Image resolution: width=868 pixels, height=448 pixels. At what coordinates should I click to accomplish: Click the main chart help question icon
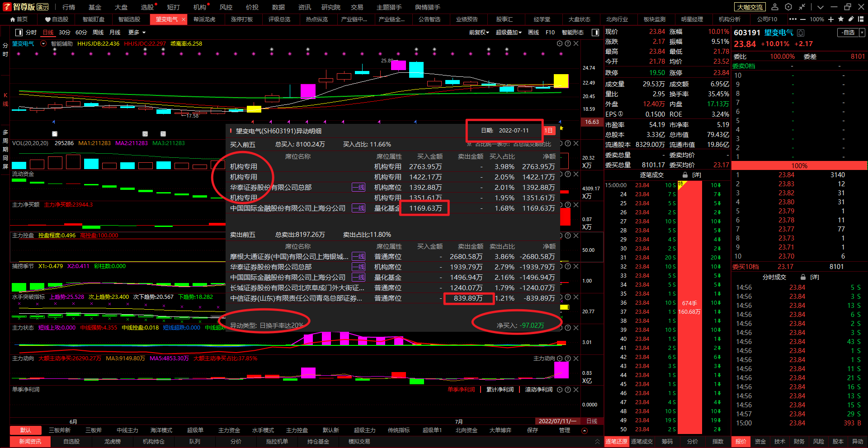[568, 43]
